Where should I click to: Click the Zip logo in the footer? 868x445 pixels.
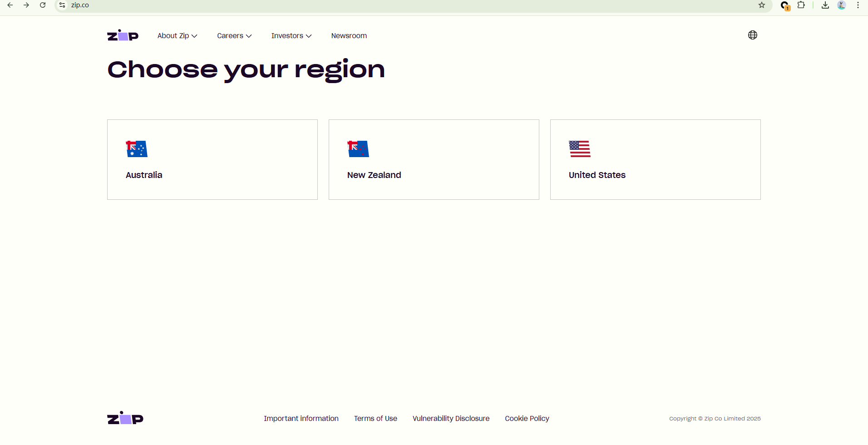125,418
